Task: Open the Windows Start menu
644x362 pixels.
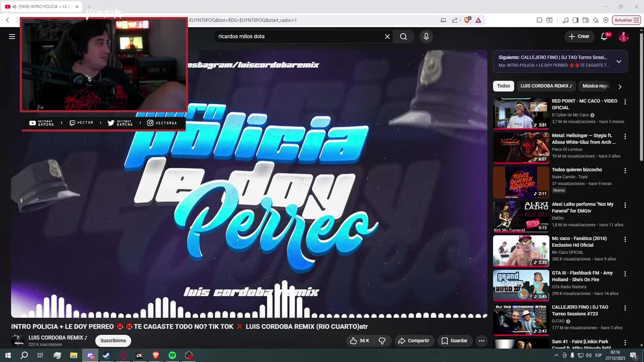Action: click(8, 355)
